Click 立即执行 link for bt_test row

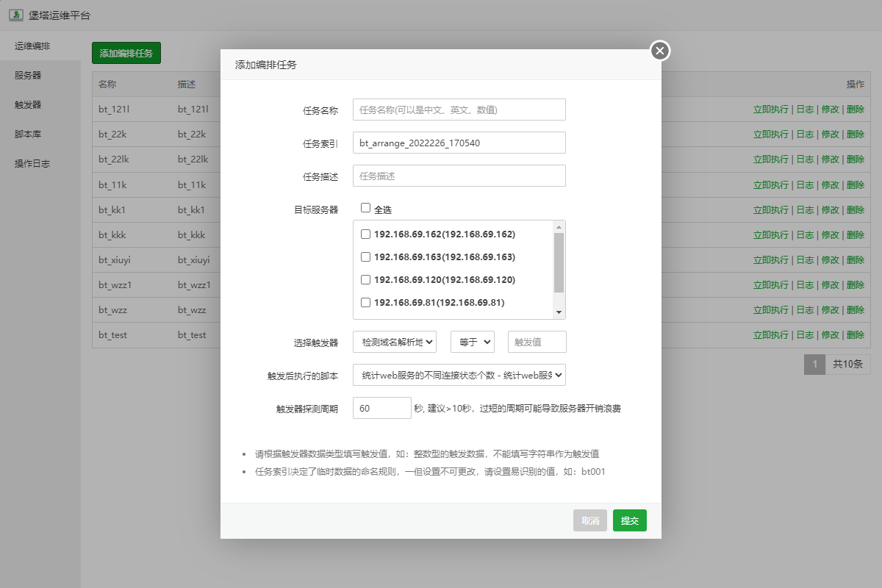770,335
